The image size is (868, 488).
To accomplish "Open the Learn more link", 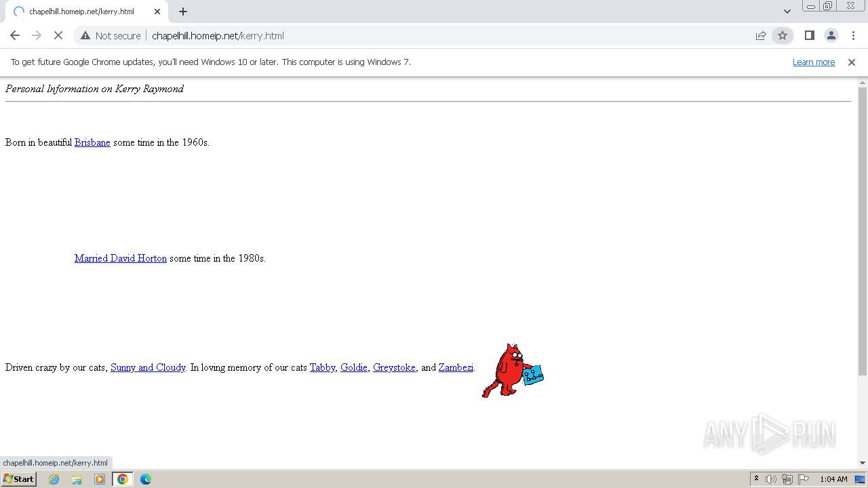I will tap(814, 62).
